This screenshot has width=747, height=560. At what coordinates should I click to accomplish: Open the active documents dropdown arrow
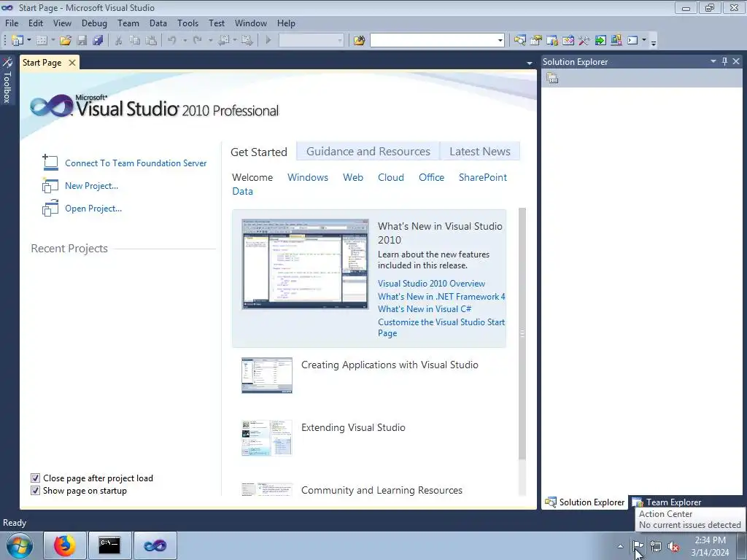[x=530, y=63]
